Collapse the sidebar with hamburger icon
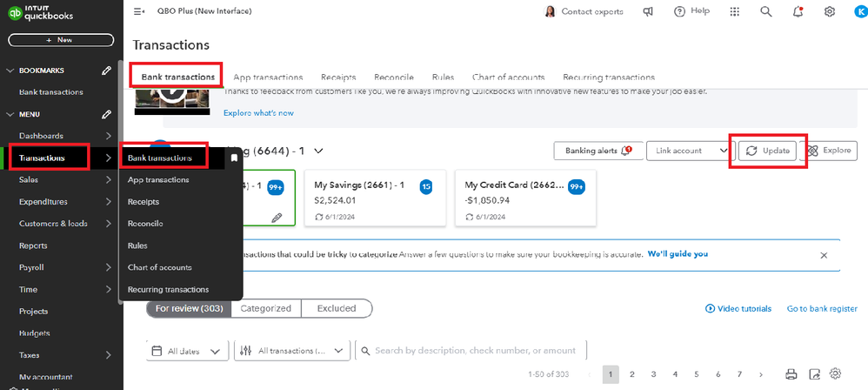868x390 pixels. coord(139,11)
